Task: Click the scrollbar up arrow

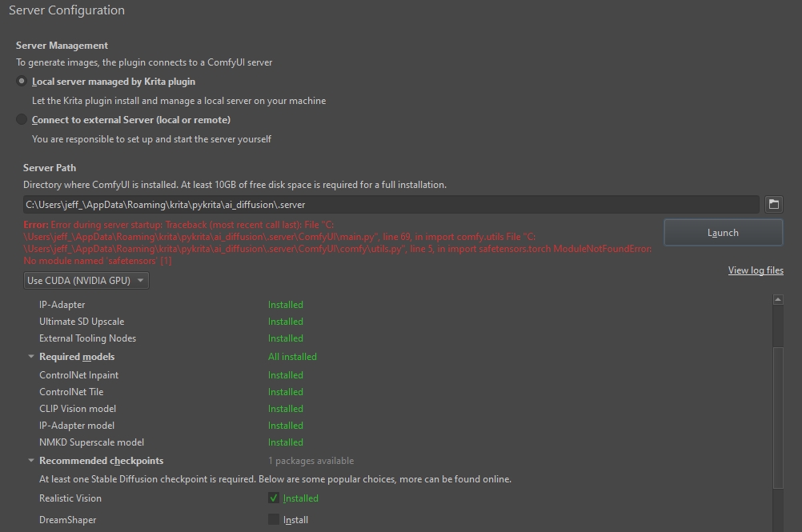Action: (777, 298)
